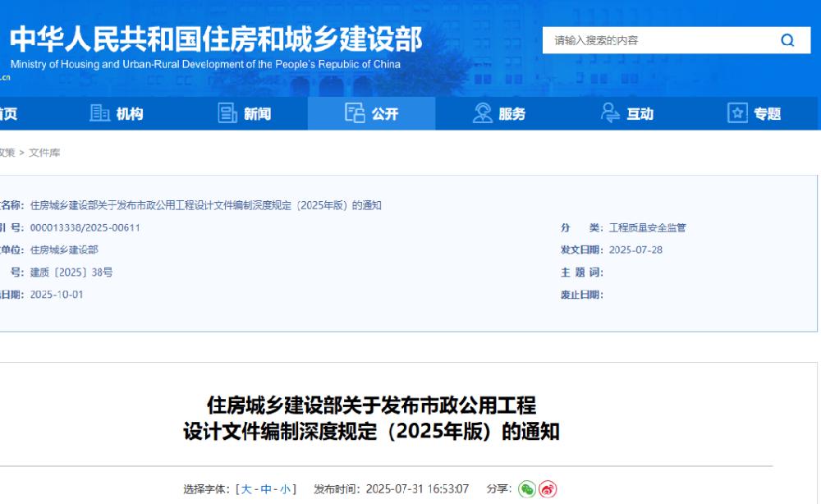Go to 文件库 breadcrumb link
The height and width of the screenshot is (504, 821).
(44, 153)
